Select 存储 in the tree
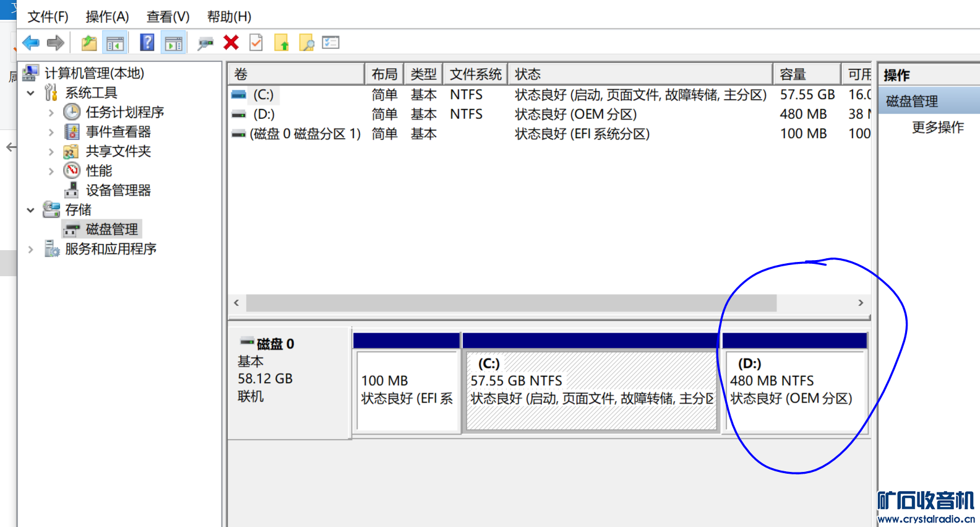 (78, 210)
